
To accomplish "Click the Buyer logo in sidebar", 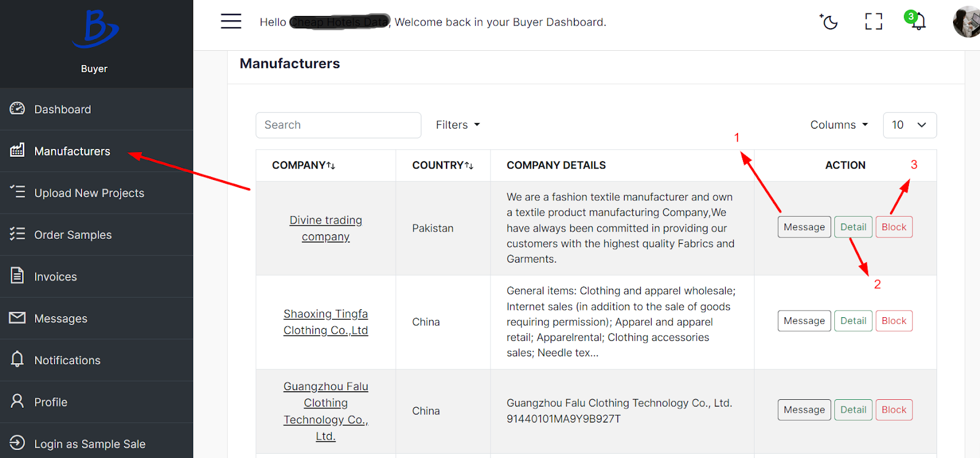I will [94, 29].
